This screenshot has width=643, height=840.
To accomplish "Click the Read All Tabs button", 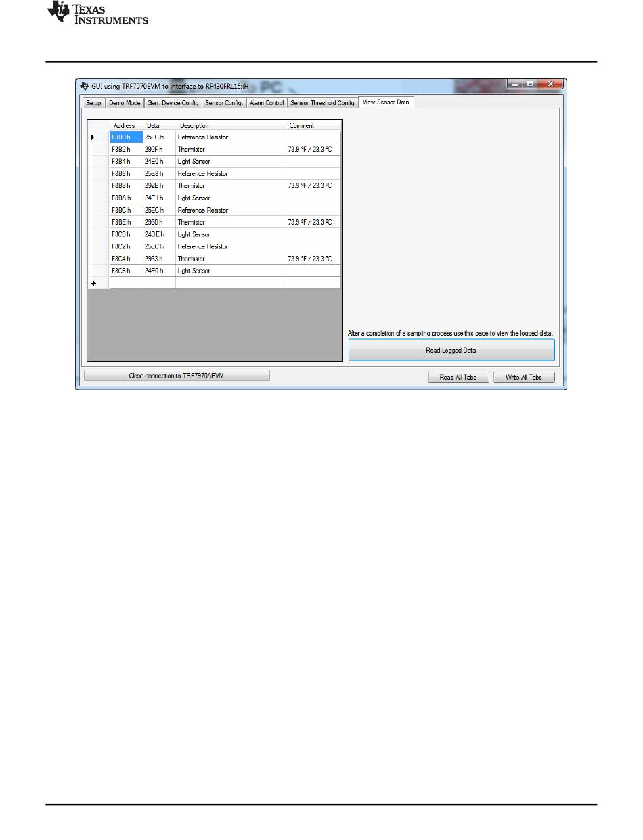I will [x=458, y=377].
